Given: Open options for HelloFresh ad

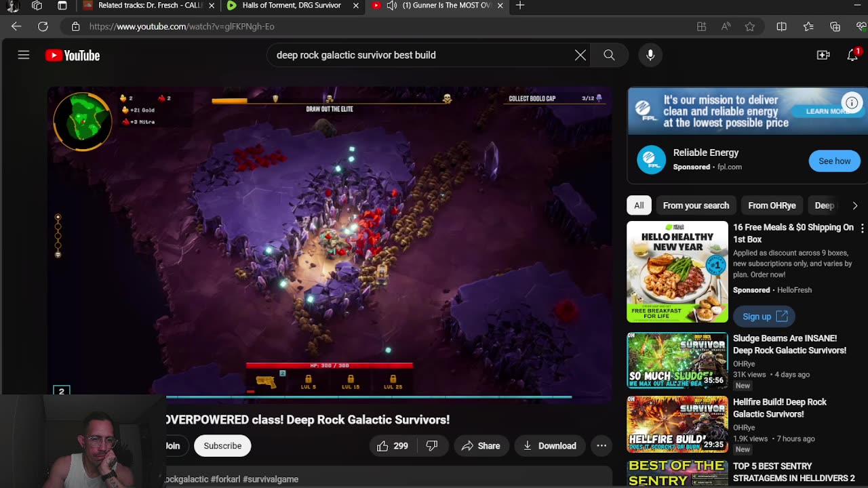Looking at the screenshot, I should [862, 228].
